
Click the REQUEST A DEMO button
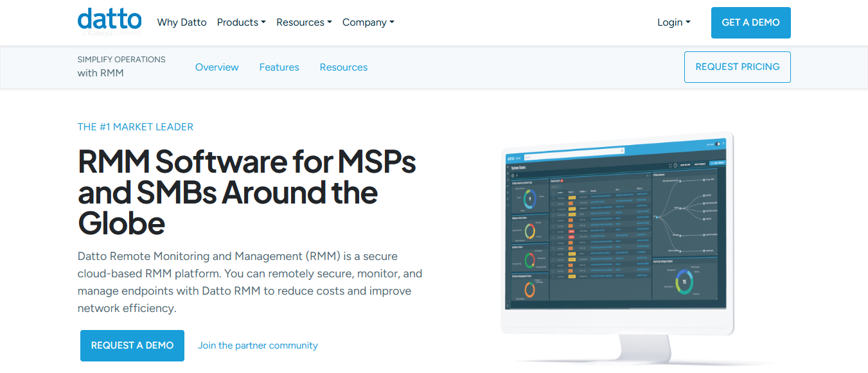tap(132, 345)
